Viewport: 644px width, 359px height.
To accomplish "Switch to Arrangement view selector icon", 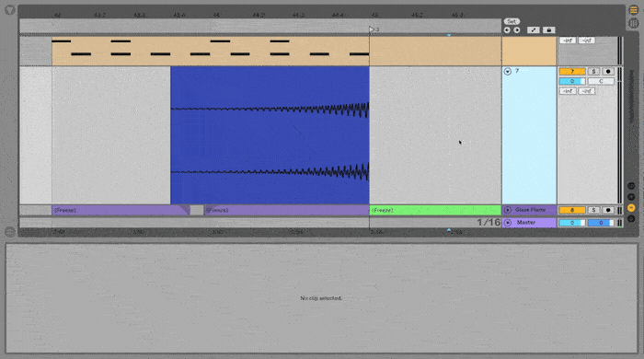I will pyautogui.click(x=633, y=10).
